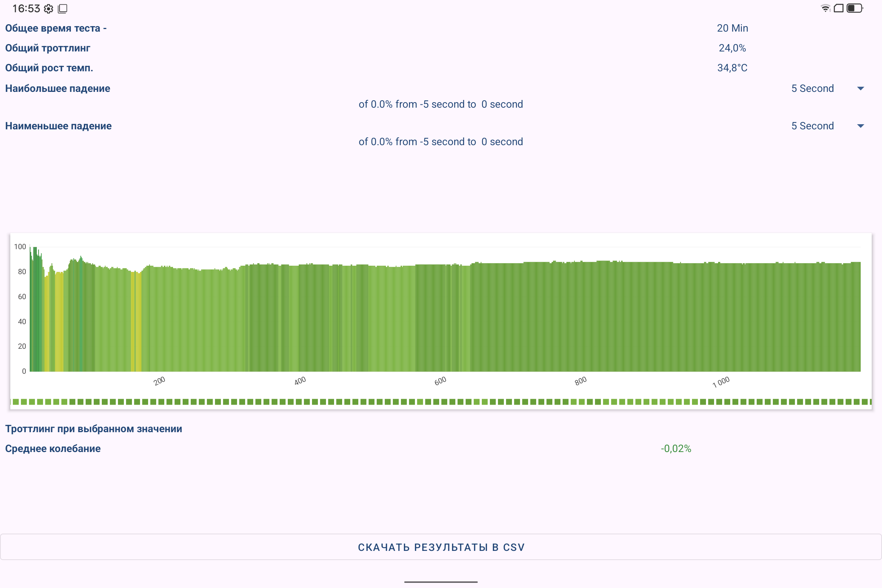
Task: Tap the clock showing 16:53
Action: pos(26,8)
